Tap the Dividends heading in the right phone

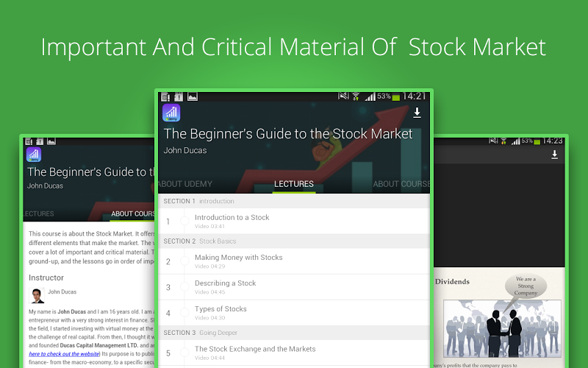[x=452, y=282]
